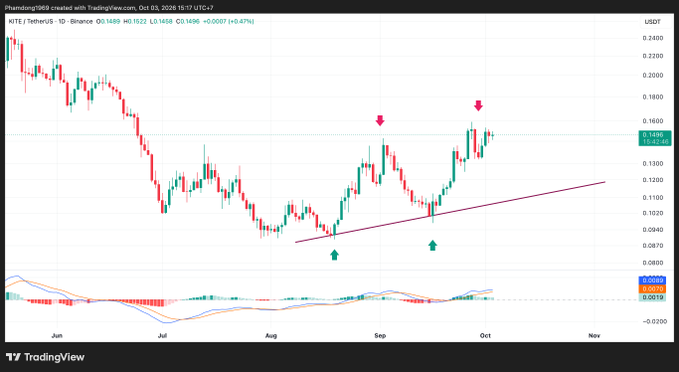Screen dimensions: 679x372
Task: Click the Oct label on time axis
Action: (485, 336)
